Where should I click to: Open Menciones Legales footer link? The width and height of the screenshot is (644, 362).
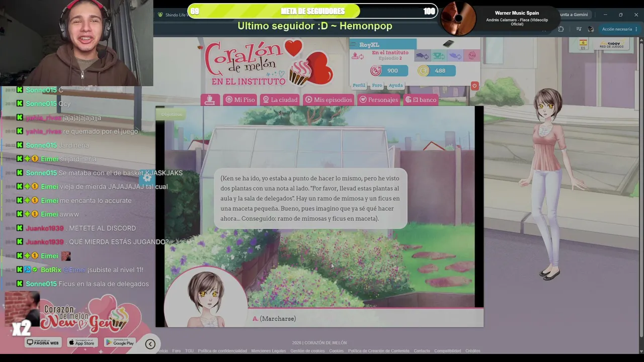[x=269, y=351]
